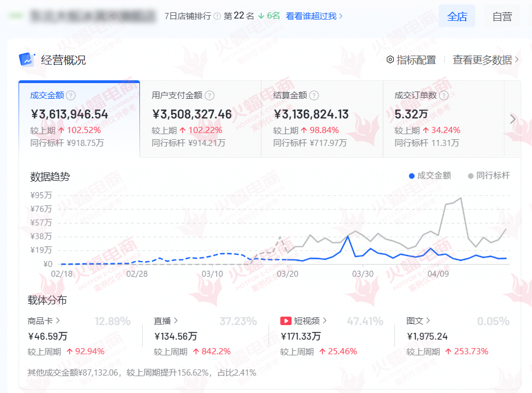
Task: Select the 全店 tab
Action: [457, 16]
